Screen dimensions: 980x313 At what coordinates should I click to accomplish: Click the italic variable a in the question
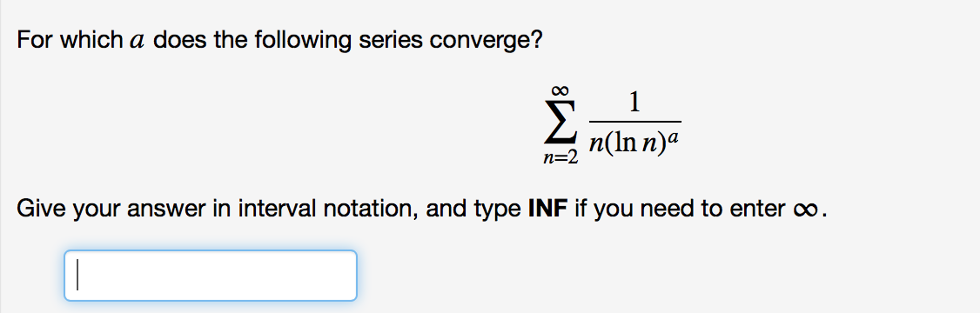tap(137, 40)
